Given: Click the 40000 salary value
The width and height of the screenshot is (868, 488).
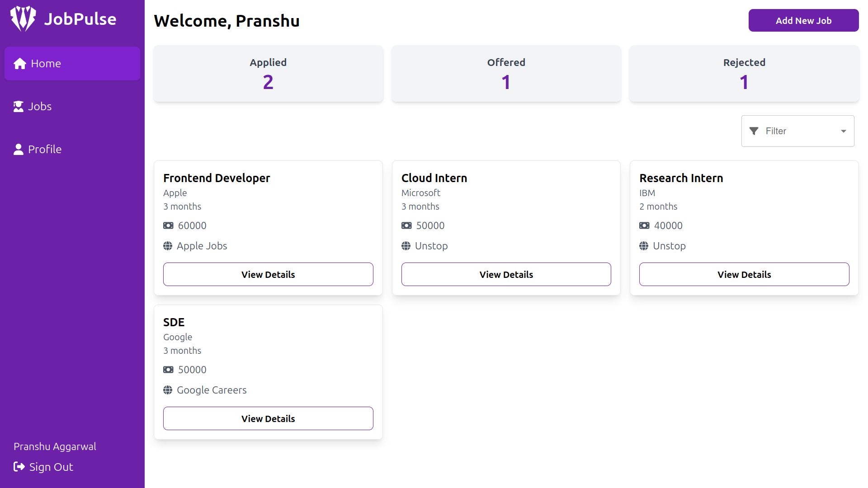Looking at the screenshot, I should (x=668, y=225).
